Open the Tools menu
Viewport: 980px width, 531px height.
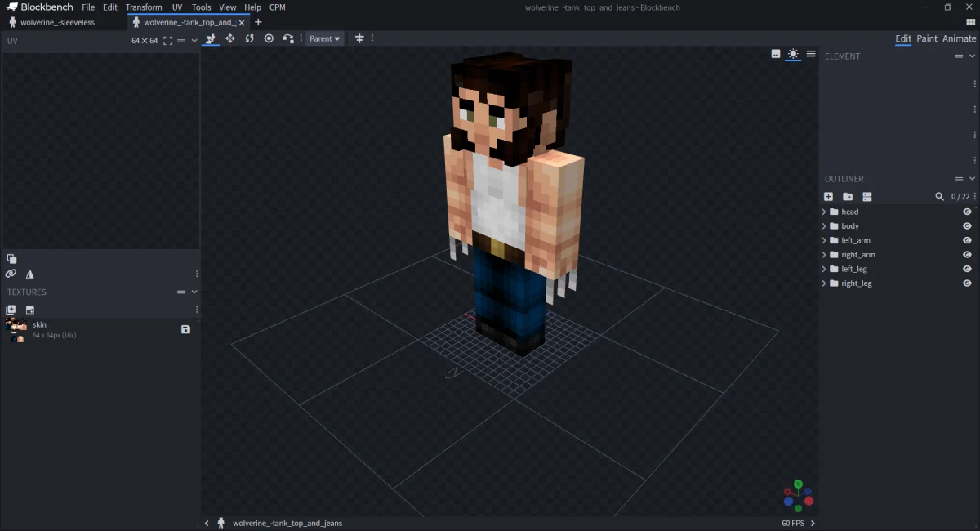tap(202, 7)
